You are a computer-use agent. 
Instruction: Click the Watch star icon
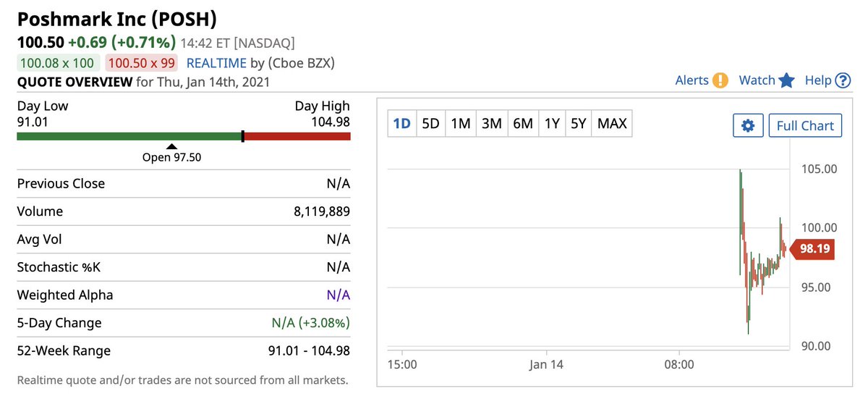point(787,80)
